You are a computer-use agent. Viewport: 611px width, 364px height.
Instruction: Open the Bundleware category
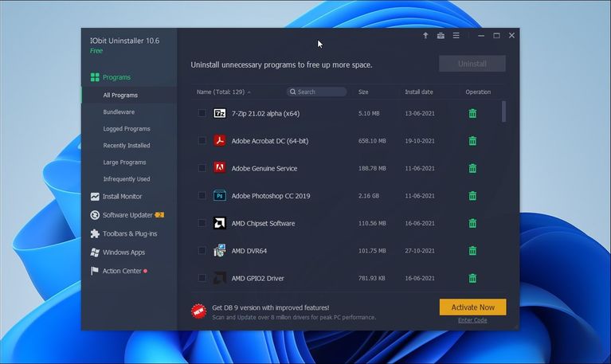119,112
